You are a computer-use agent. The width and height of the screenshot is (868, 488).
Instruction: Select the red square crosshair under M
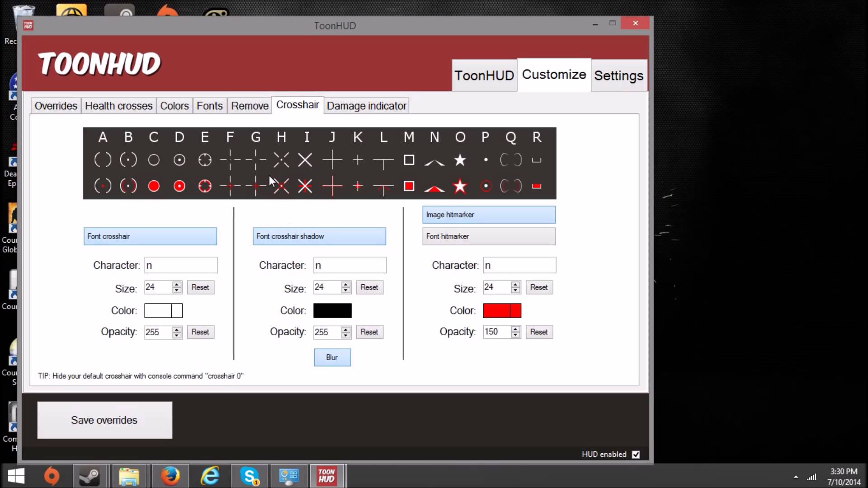pos(409,186)
